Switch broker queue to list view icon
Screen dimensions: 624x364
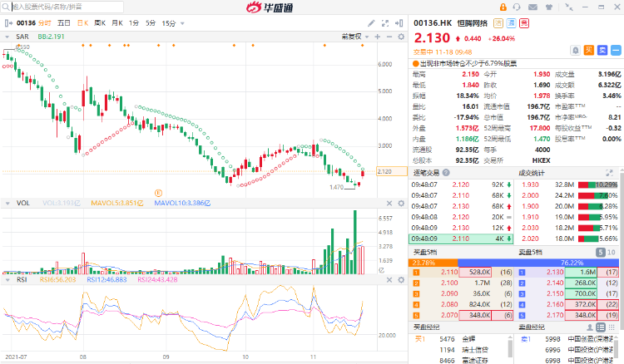pos(601,327)
